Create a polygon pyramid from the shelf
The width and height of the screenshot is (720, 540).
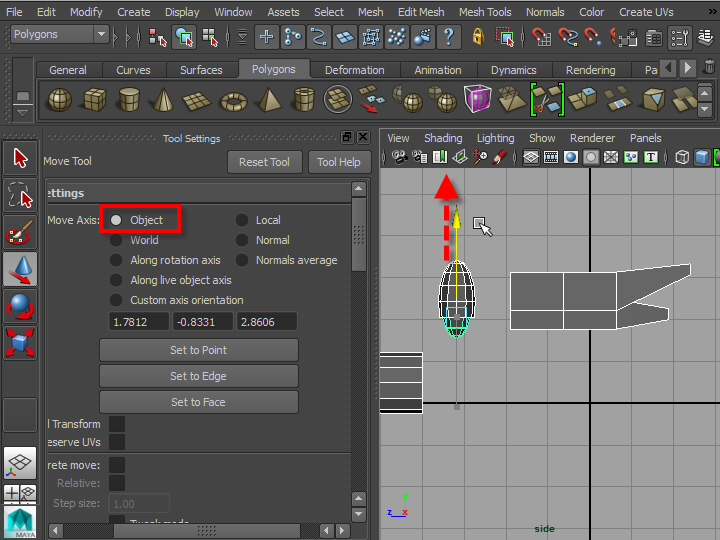270,100
